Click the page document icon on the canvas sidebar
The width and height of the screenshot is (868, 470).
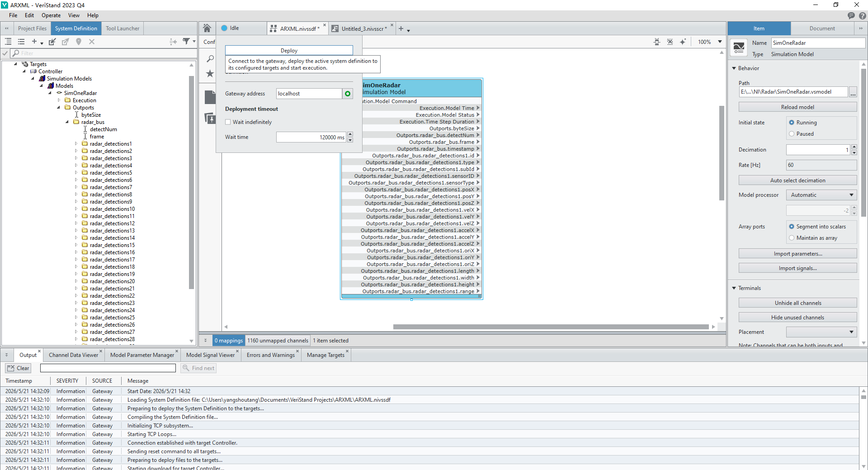[x=210, y=97]
